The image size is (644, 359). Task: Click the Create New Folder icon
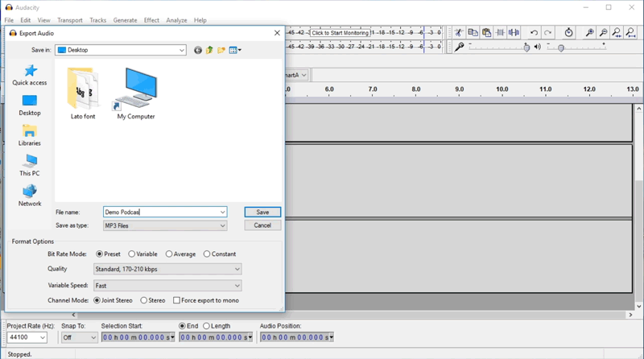tap(221, 50)
